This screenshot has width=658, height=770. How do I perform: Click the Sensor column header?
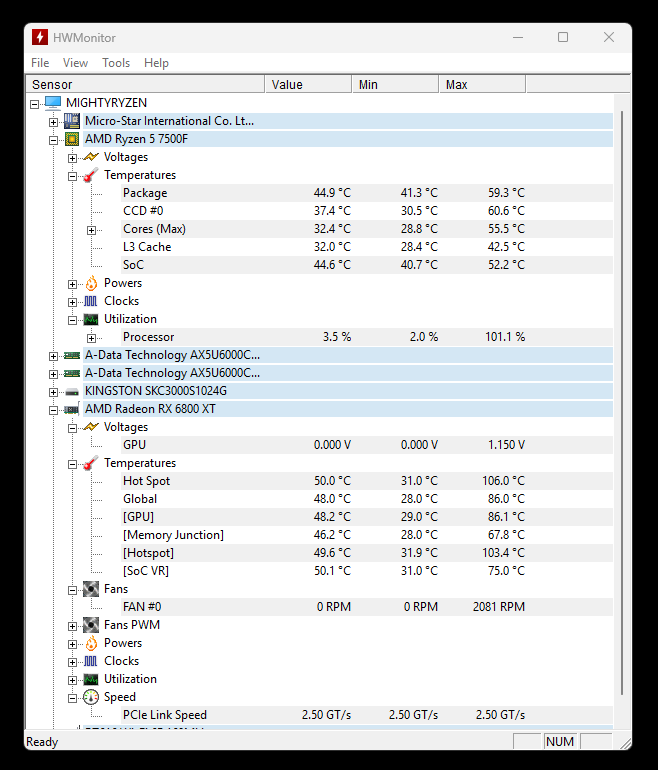point(145,84)
